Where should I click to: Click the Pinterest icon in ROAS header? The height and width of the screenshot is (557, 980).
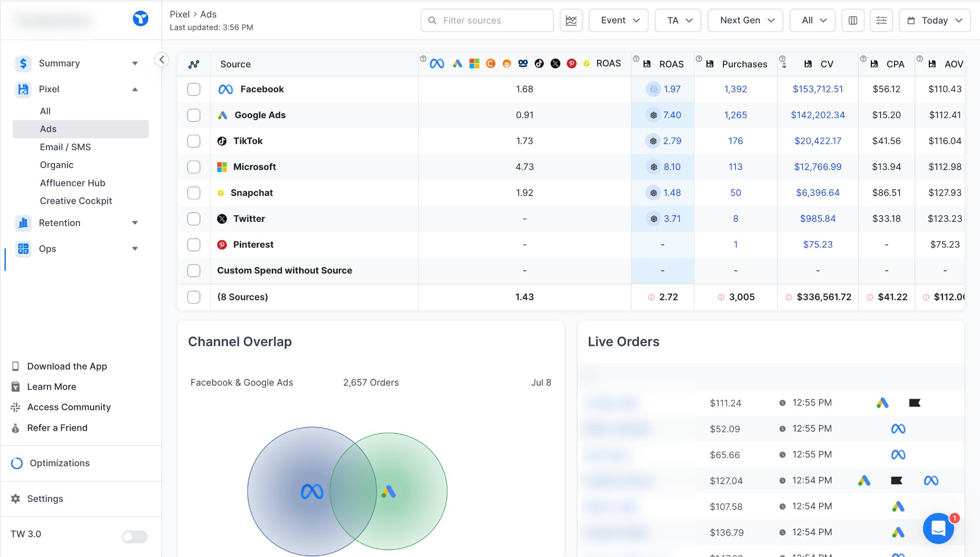(571, 64)
